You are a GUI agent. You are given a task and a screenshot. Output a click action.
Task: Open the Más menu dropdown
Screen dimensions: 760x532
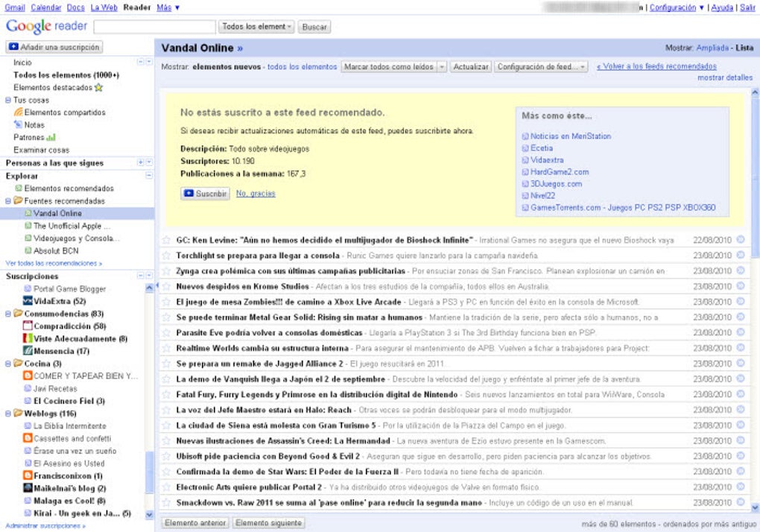pyautogui.click(x=168, y=7)
